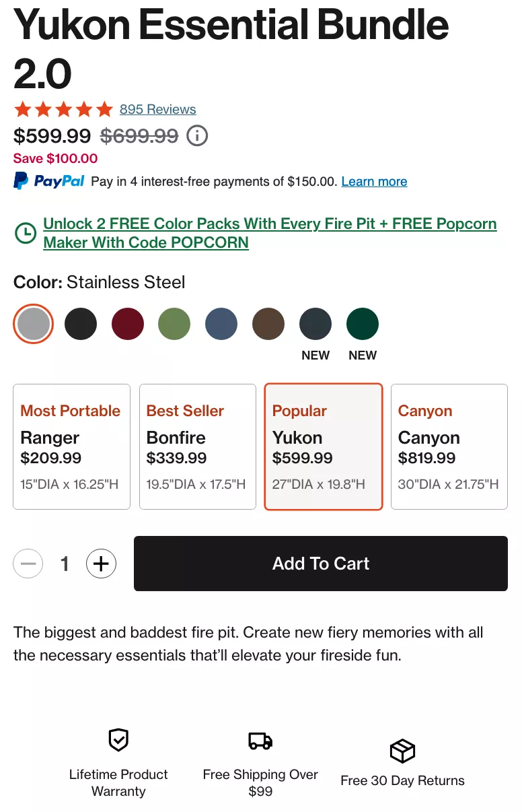
Task: Decrease quantity with the minus button
Action: tap(28, 564)
